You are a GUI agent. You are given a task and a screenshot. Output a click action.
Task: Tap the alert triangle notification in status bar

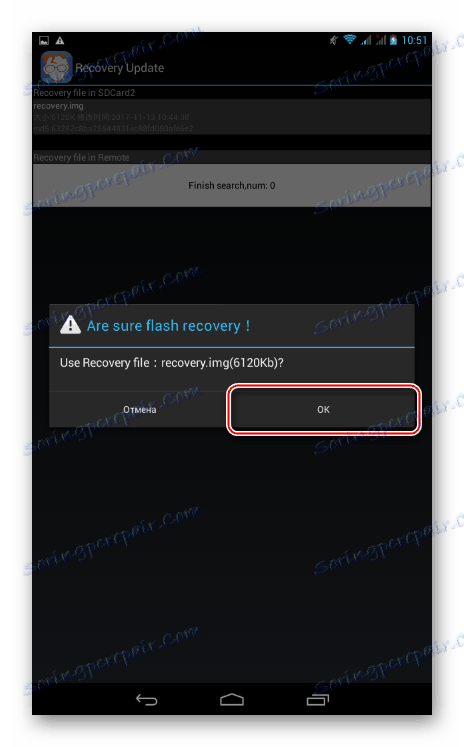(x=60, y=40)
